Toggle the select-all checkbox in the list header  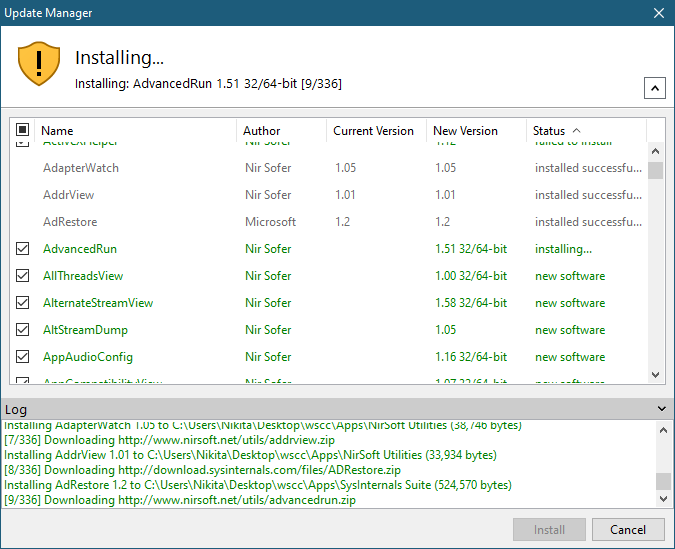pyautogui.click(x=22, y=129)
